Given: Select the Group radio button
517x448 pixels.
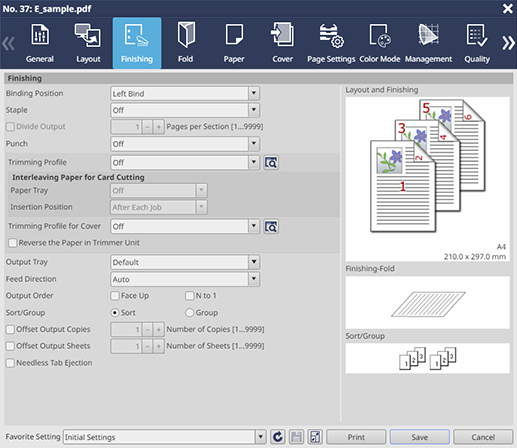Looking at the screenshot, I should [x=189, y=313].
